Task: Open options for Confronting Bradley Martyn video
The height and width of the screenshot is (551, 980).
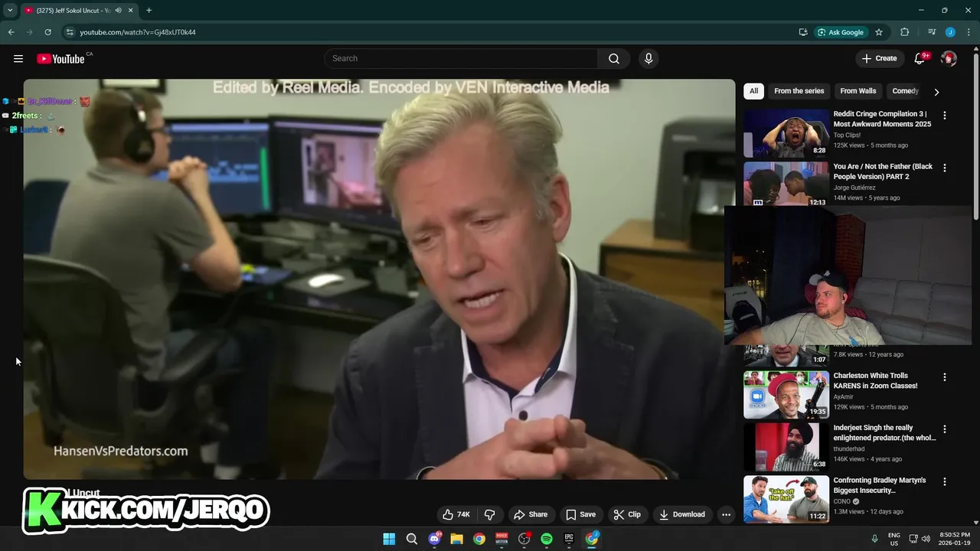Action: pyautogui.click(x=945, y=482)
